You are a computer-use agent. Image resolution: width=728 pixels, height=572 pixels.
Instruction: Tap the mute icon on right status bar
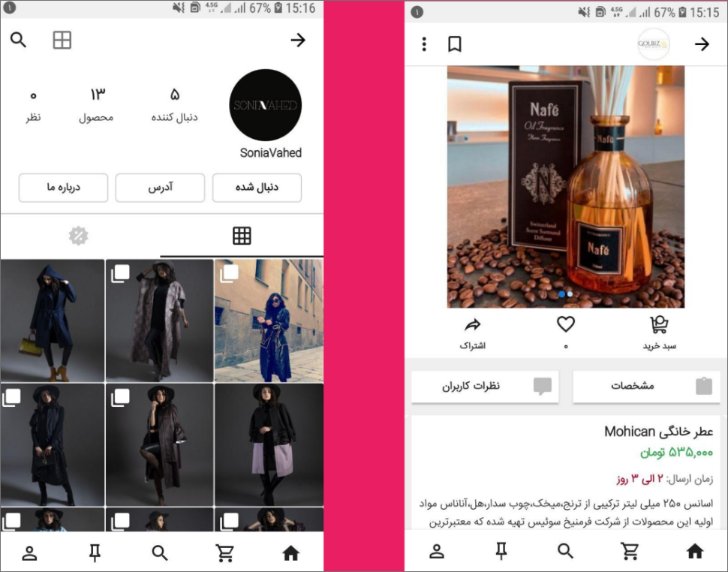coord(584,12)
